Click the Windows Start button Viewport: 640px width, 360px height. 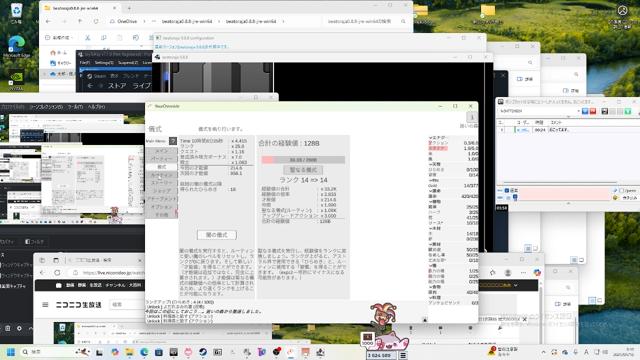coord(11,352)
